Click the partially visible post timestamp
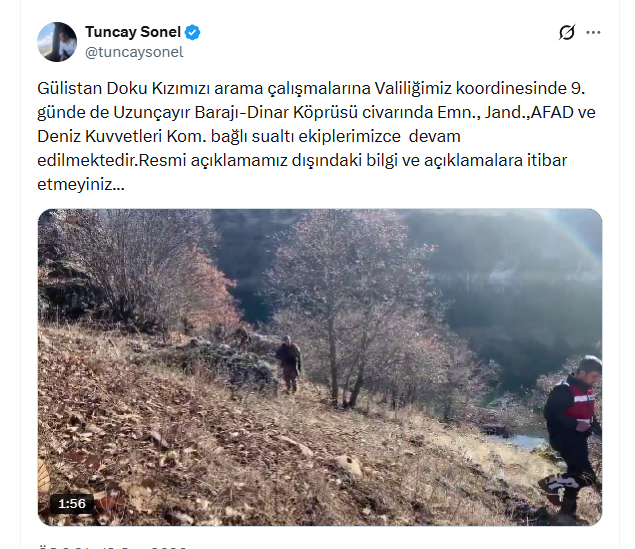The height and width of the screenshot is (549, 635). pos(113,547)
